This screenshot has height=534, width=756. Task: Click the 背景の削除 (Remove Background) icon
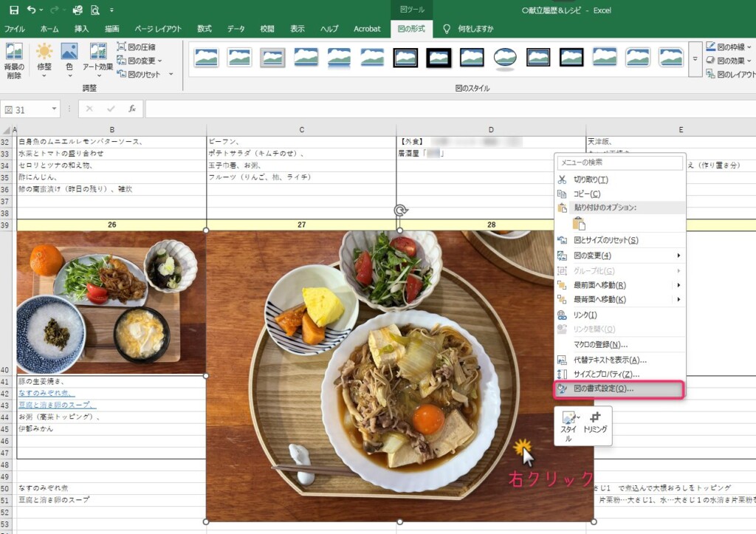point(13,59)
